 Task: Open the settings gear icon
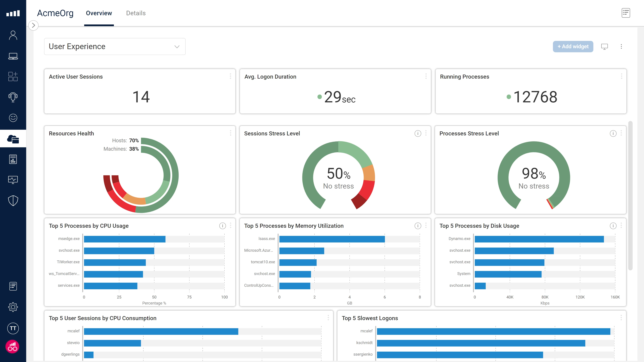click(13, 307)
